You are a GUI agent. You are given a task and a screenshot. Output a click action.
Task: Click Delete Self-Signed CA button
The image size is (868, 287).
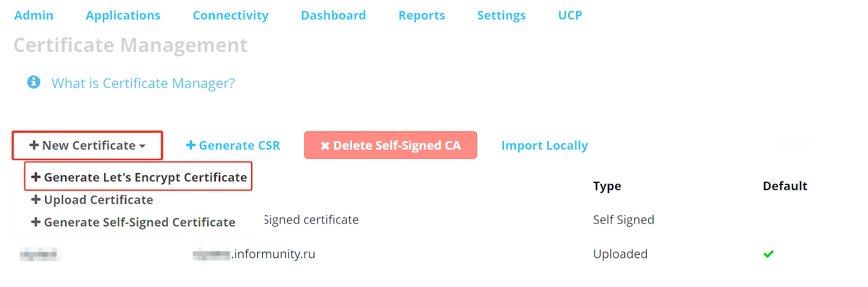[391, 145]
